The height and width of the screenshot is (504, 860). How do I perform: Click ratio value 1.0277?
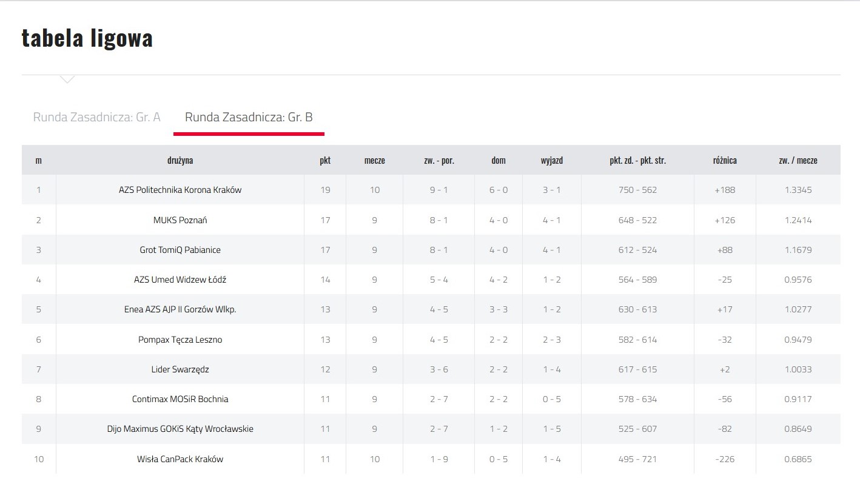pyautogui.click(x=798, y=309)
